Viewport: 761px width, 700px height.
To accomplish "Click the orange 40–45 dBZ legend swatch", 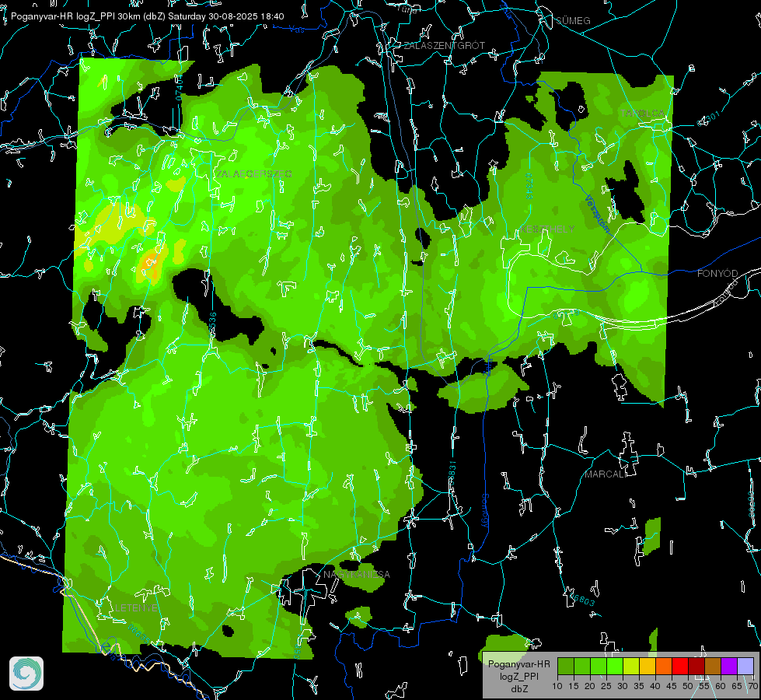I will tap(664, 666).
